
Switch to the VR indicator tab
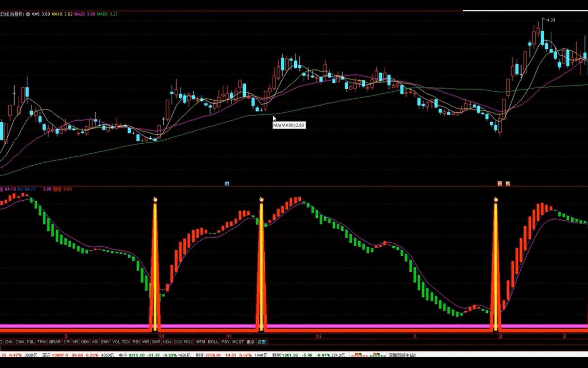tap(75, 342)
